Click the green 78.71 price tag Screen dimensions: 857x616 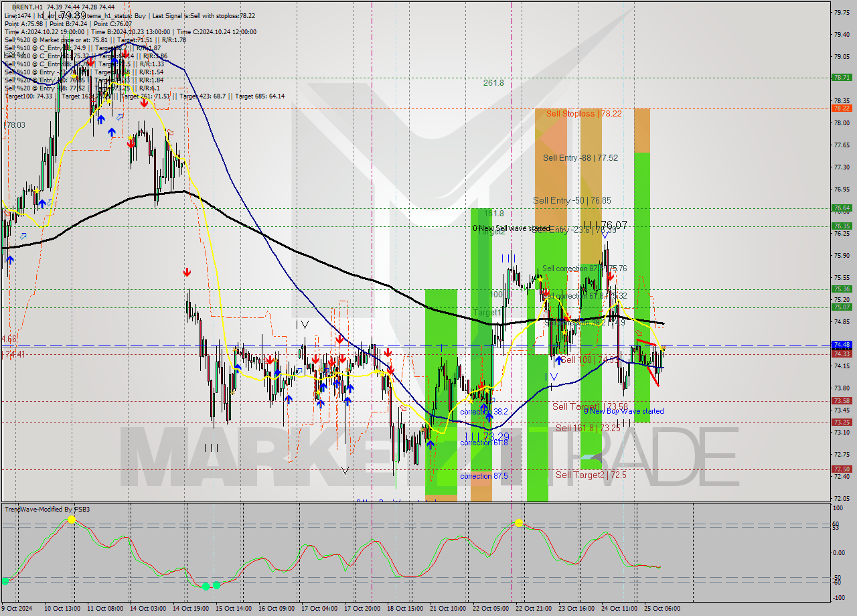842,78
